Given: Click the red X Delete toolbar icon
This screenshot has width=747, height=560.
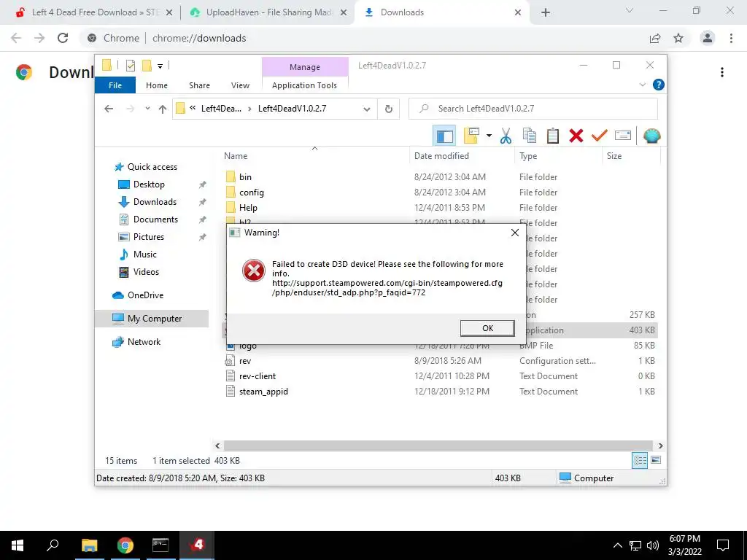Looking at the screenshot, I should click(576, 136).
